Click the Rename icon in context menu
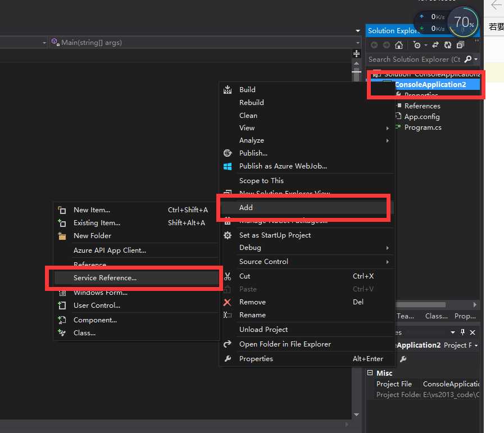 tap(228, 315)
